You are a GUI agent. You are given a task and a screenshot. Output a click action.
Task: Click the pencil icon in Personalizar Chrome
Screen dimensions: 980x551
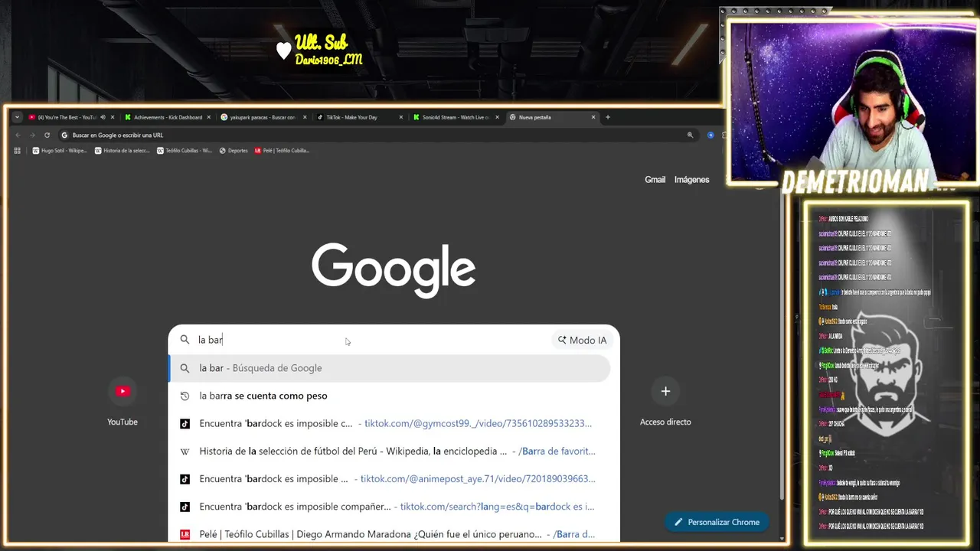tap(678, 522)
